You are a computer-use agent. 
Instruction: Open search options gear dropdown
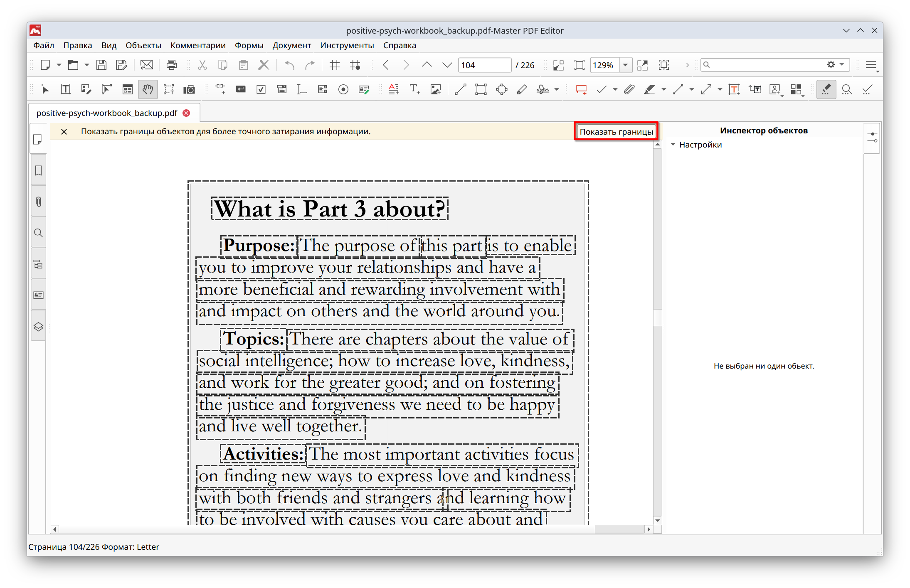(835, 64)
